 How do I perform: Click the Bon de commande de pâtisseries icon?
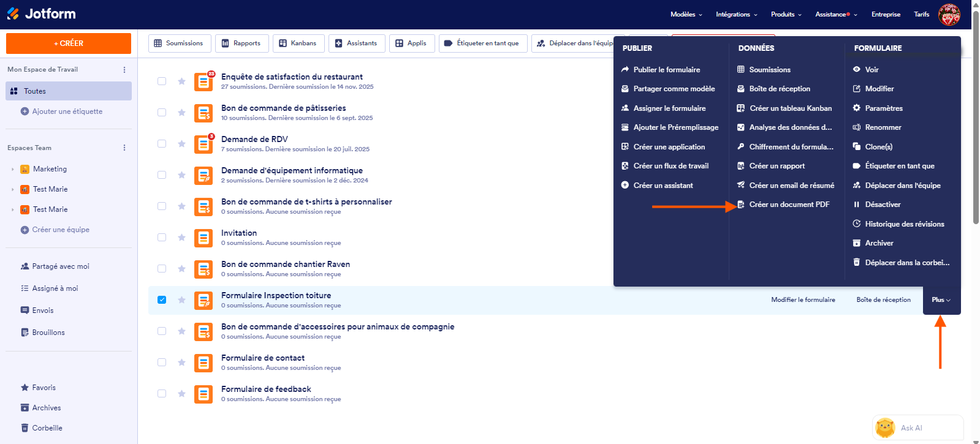[x=203, y=113]
